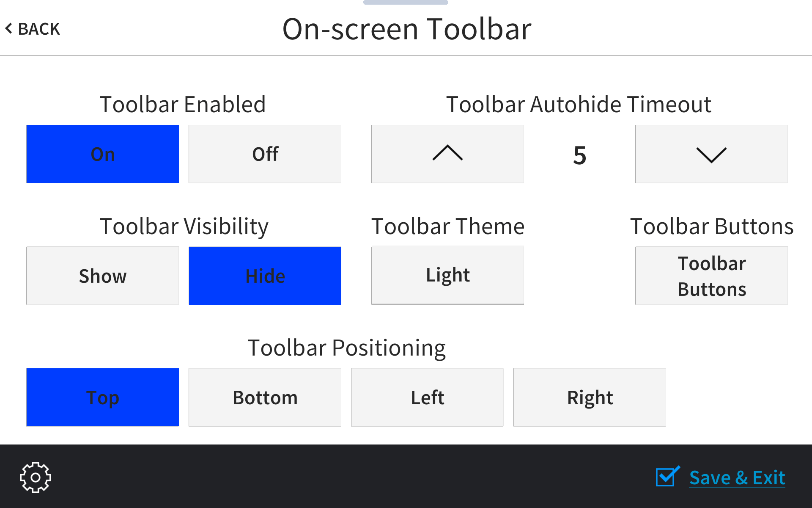812x508 pixels.
Task: Click the back chevron arrow
Action: tap(9, 28)
